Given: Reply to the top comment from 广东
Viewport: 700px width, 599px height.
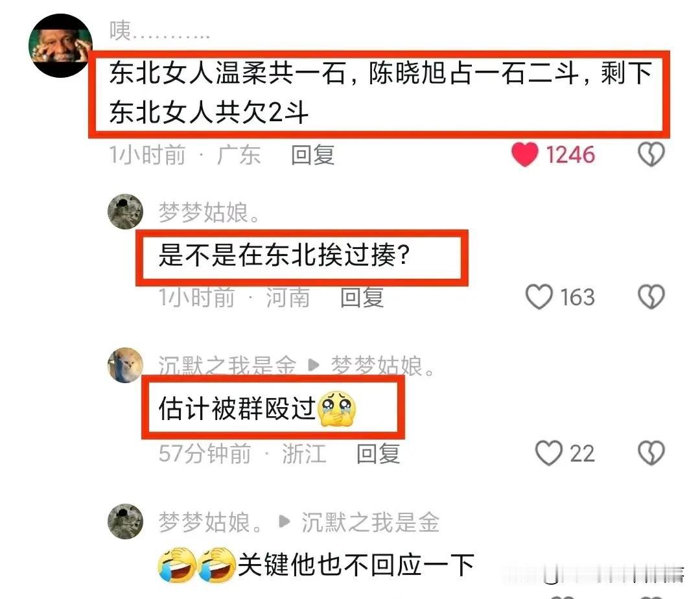Looking at the screenshot, I should (313, 155).
